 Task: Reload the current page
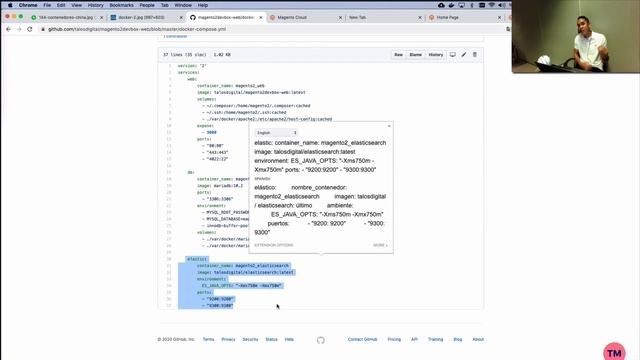pos(30,29)
